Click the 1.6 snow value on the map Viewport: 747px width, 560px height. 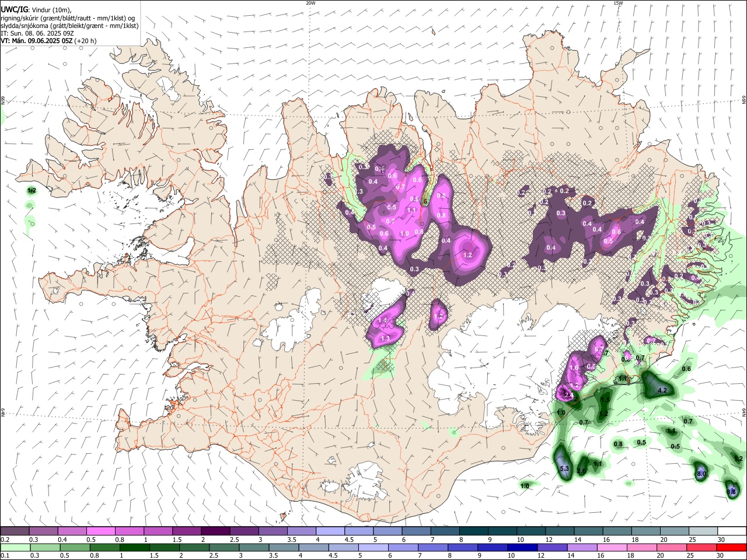[574, 368]
